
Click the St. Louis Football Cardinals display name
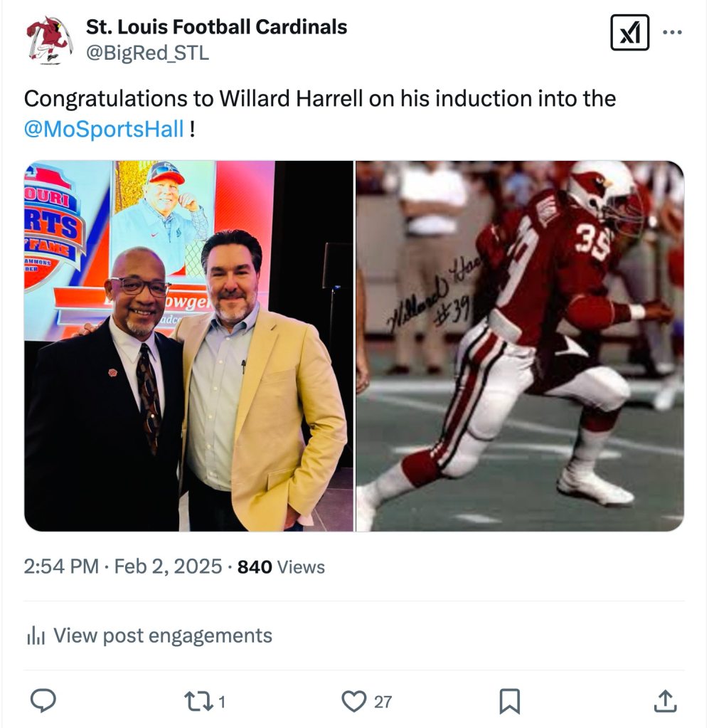click(216, 27)
